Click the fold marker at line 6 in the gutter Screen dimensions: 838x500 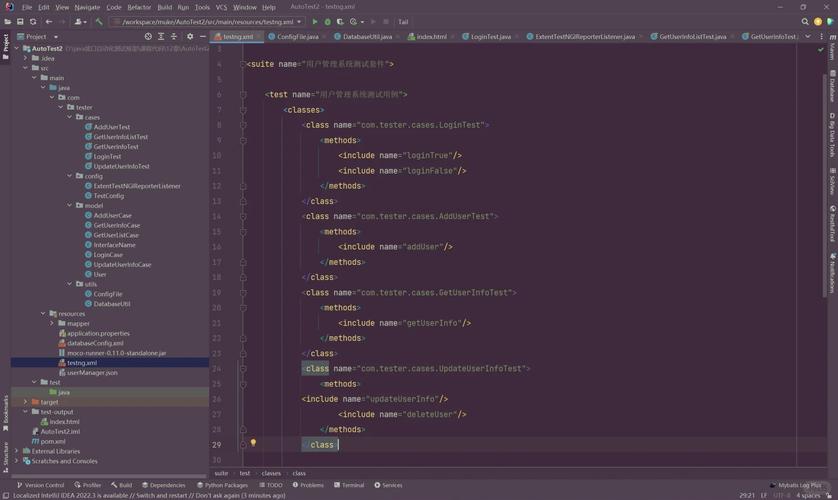[x=243, y=94]
